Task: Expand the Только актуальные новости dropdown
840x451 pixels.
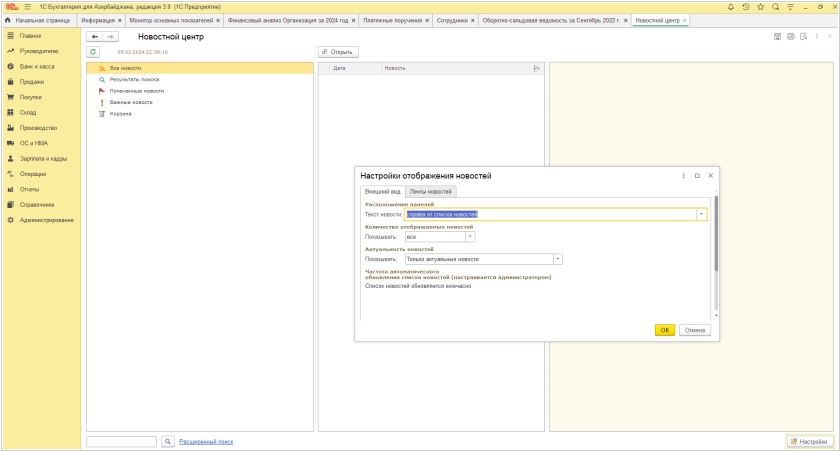Action: [557, 259]
